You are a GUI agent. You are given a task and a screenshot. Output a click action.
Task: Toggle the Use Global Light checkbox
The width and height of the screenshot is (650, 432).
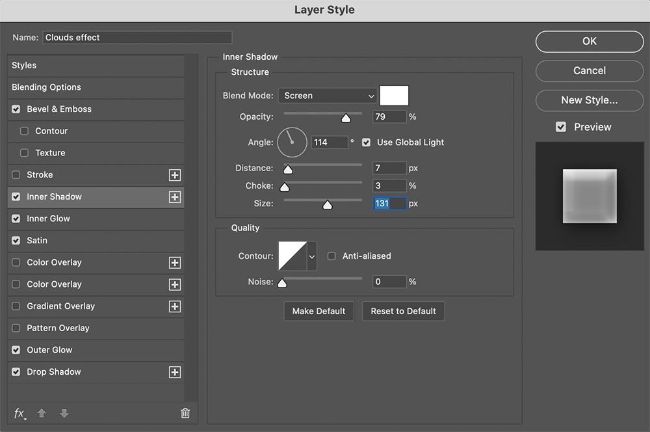click(x=366, y=142)
